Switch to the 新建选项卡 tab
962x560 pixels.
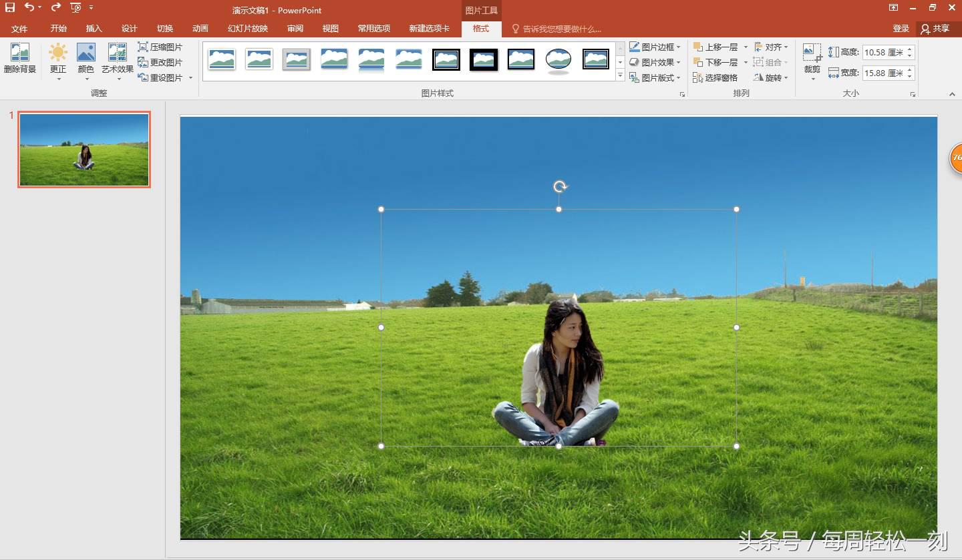(429, 29)
